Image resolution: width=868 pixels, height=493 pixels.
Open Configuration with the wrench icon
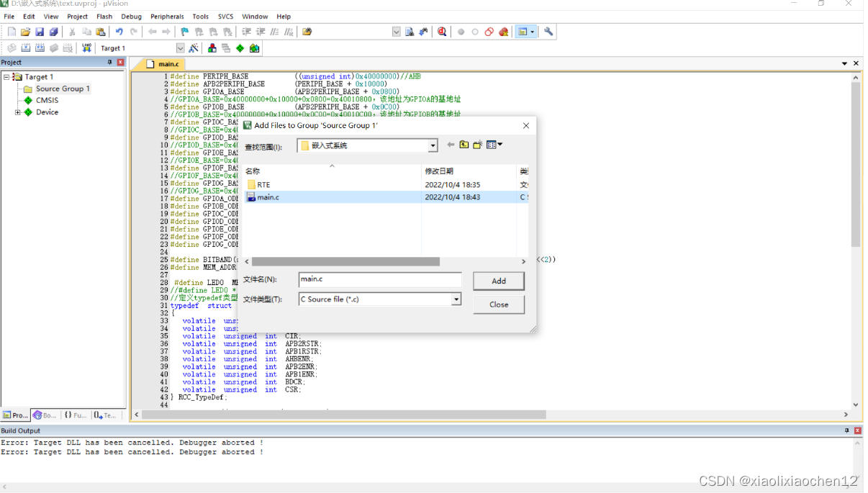[548, 32]
